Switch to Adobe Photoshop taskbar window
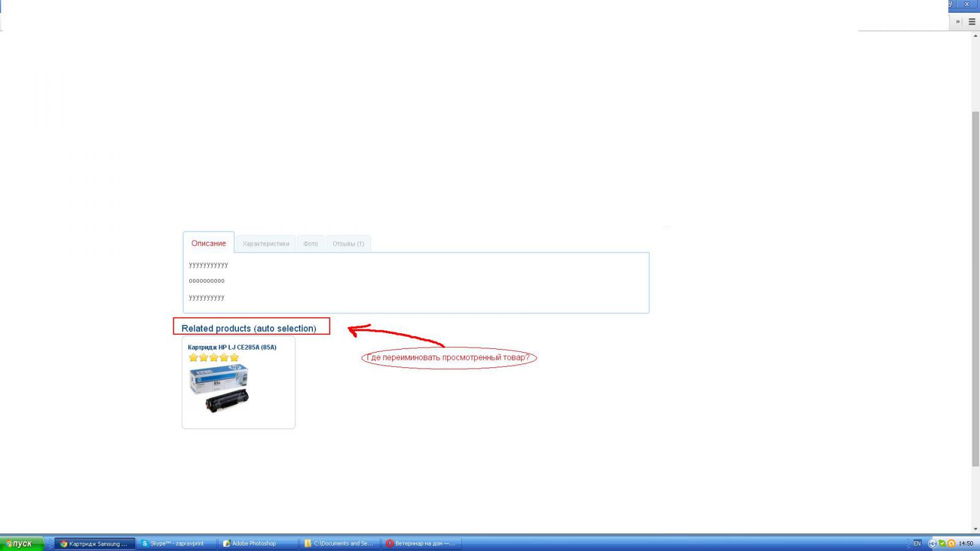Viewport: 980px width, 551px height. (x=257, y=543)
